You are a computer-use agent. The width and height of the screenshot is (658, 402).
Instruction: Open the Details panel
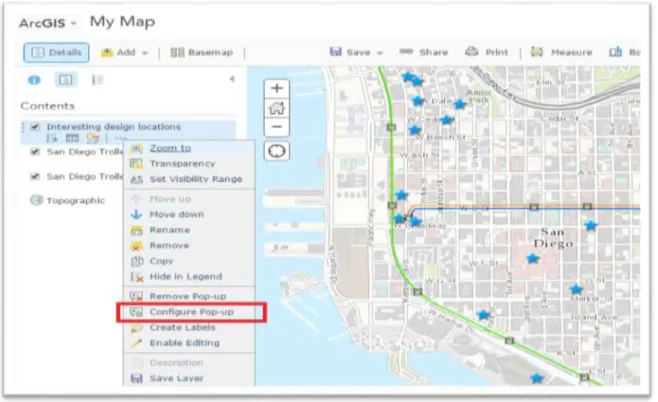[56, 52]
